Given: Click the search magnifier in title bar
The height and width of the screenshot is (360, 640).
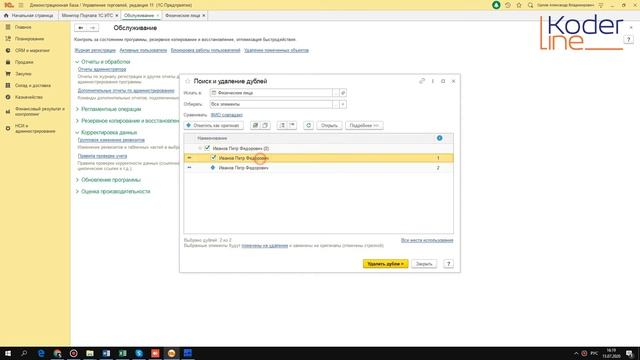Looking at the screenshot, I should (530, 5).
